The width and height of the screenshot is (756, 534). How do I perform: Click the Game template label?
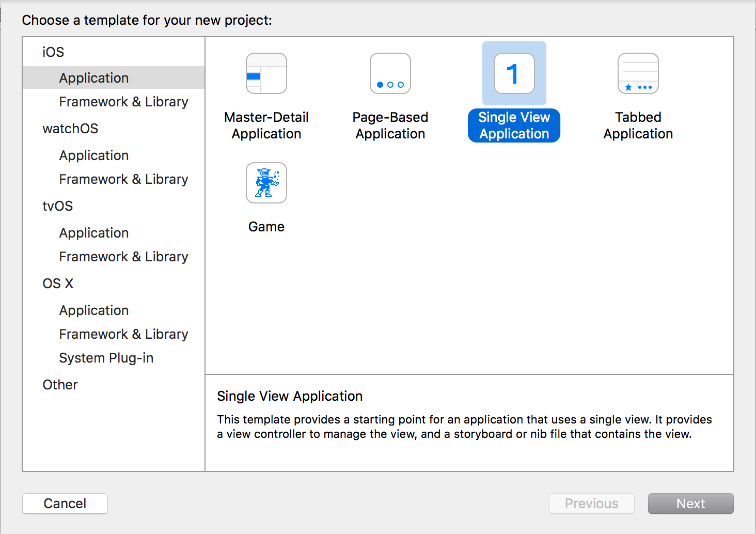coord(266,227)
